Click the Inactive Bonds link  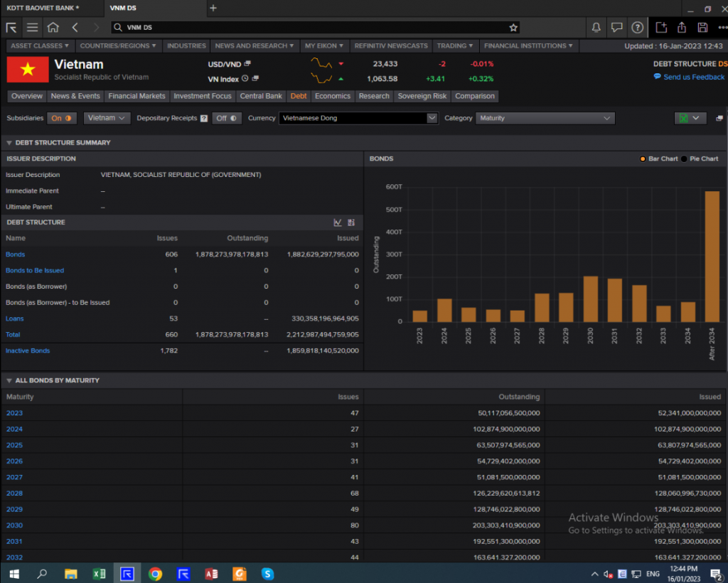point(28,351)
